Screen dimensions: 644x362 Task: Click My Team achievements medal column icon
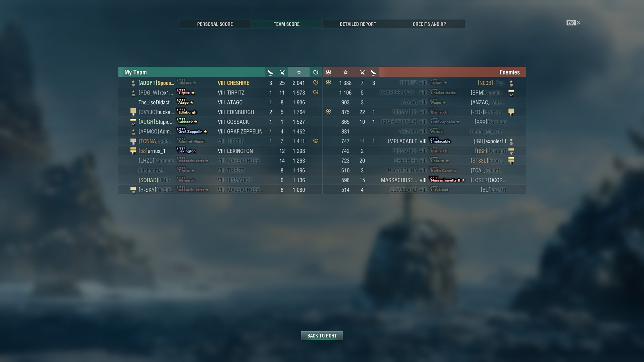316,72
